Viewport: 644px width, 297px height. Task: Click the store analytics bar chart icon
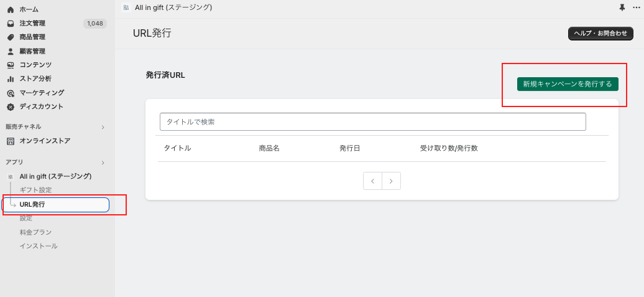[11, 79]
